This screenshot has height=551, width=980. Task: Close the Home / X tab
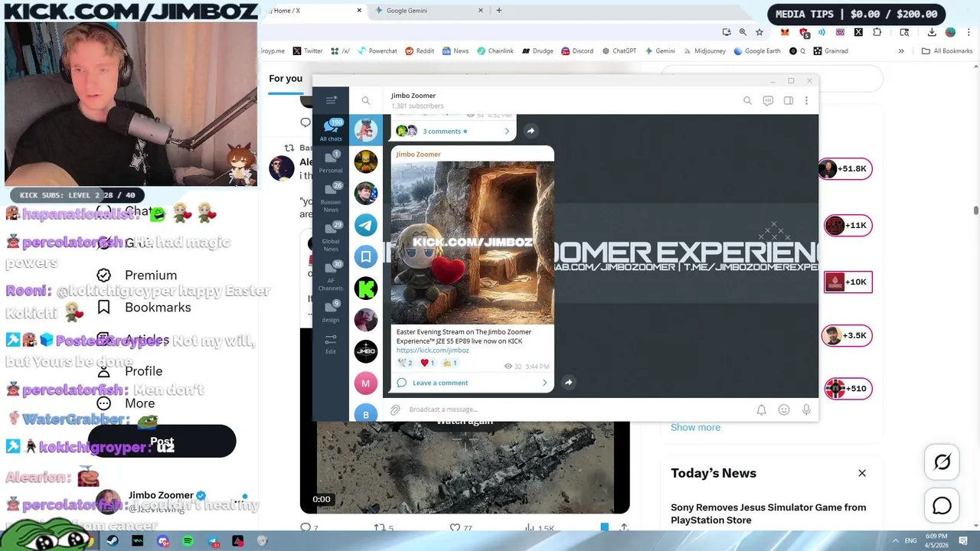360,11
